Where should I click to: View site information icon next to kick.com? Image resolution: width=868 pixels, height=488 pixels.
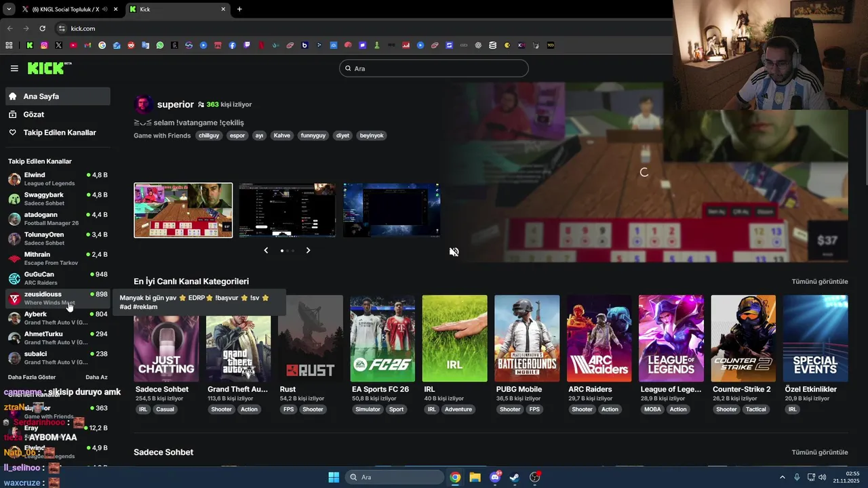point(62,28)
